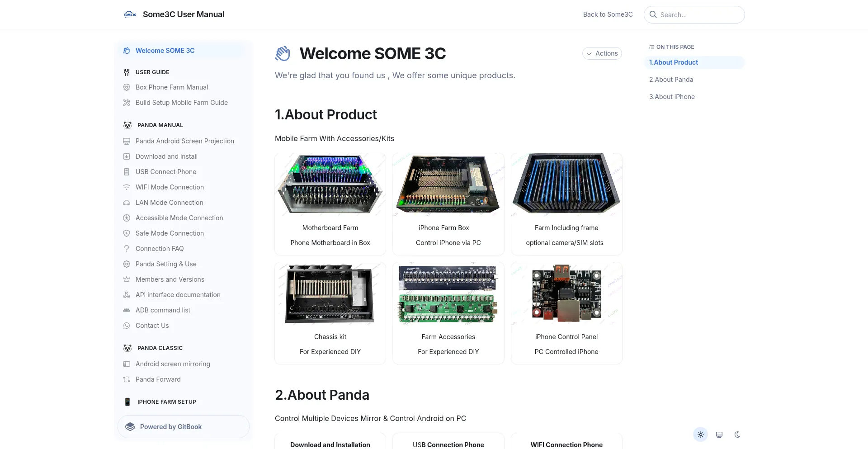
Task: Click the forward arrows icon beside Panda Forward
Action: [127, 379]
